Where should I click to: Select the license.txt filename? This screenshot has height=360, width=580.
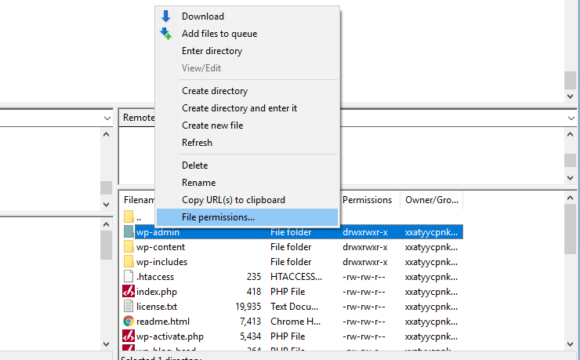(156, 306)
